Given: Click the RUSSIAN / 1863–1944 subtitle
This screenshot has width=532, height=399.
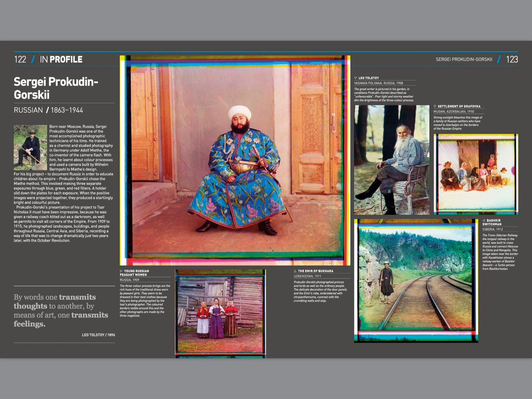Looking at the screenshot, I should (48, 110).
